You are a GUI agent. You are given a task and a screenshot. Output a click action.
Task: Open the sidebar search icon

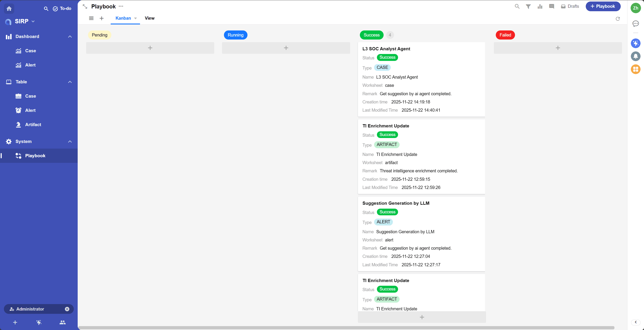[46, 9]
